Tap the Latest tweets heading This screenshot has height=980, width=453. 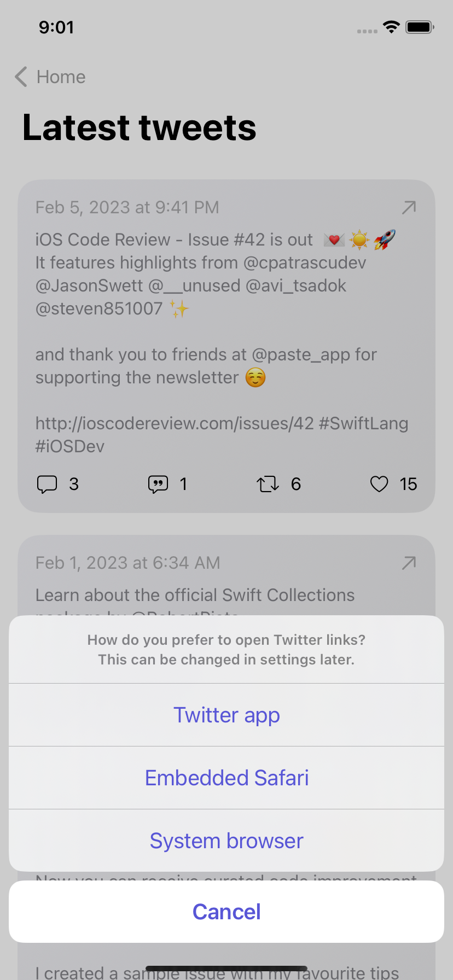coord(140,127)
